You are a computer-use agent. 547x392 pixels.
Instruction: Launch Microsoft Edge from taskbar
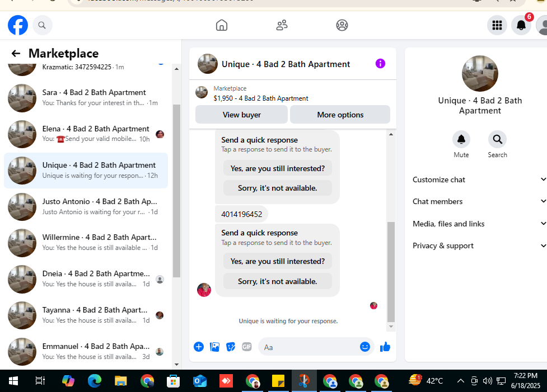coord(95,381)
